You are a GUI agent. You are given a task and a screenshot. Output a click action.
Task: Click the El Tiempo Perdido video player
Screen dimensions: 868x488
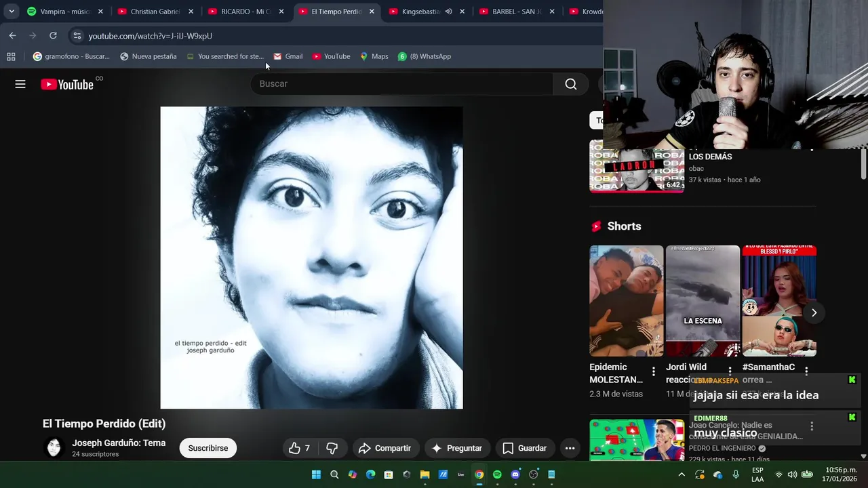click(x=311, y=258)
